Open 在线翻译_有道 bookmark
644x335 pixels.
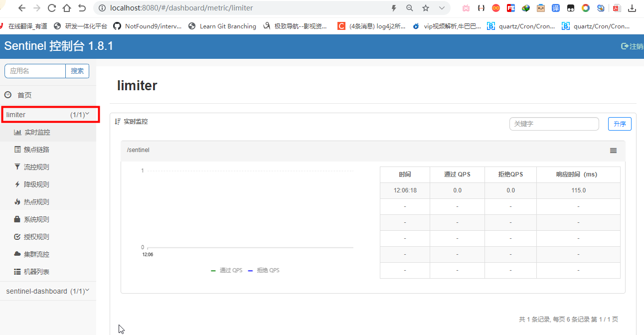(23, 26)
